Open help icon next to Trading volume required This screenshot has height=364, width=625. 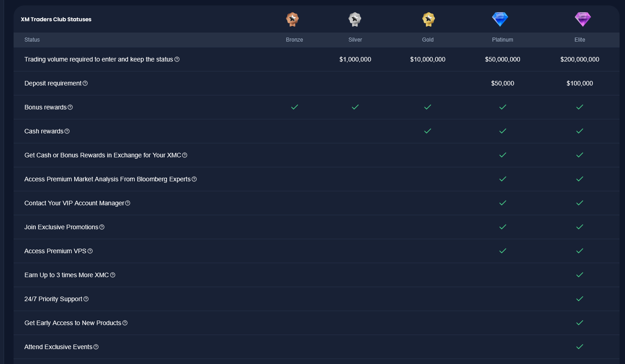[177, 59]
